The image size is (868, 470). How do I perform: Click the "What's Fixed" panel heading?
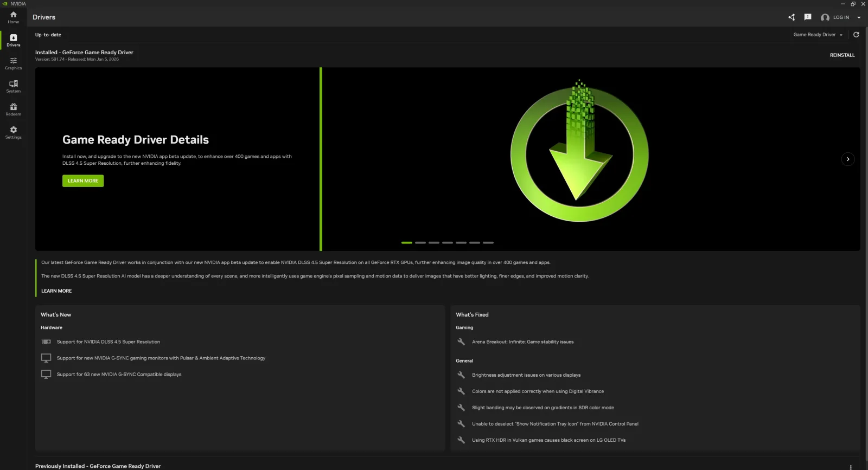point(472,315)
